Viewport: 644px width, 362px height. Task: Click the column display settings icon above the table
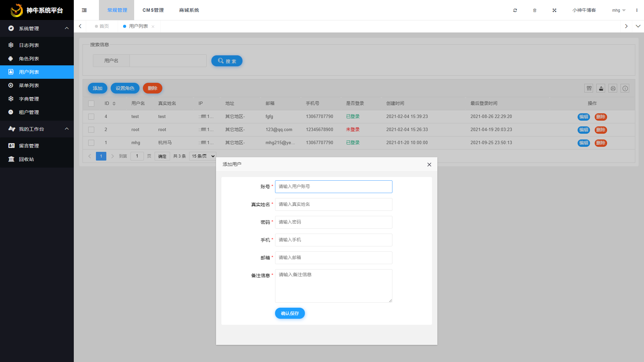(589, 88)
